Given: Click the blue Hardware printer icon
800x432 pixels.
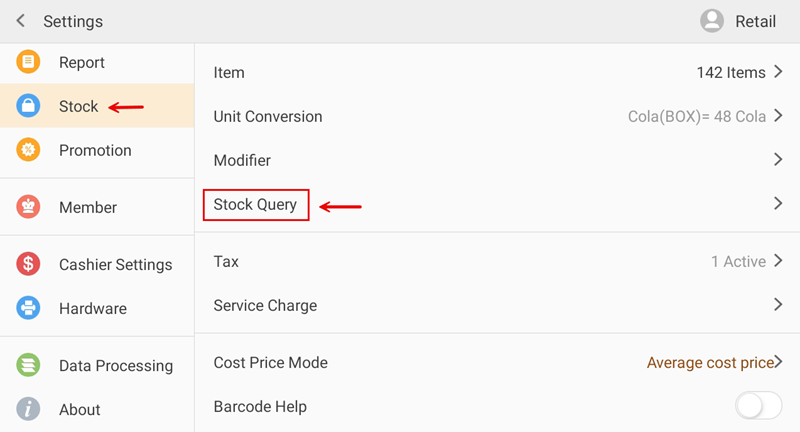Looking at the screenshot, I should [28, 308].
